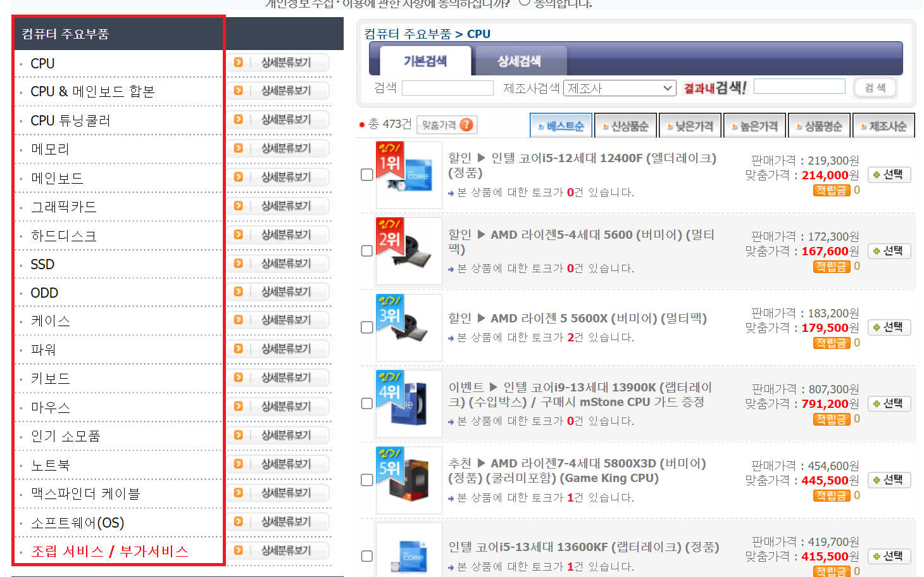Viewport: 924px width, 577px height.
Task: Click 상세분류보기 arrow icon for 메인보드 row
Action: pyautogui.click(x=239, y=177)
